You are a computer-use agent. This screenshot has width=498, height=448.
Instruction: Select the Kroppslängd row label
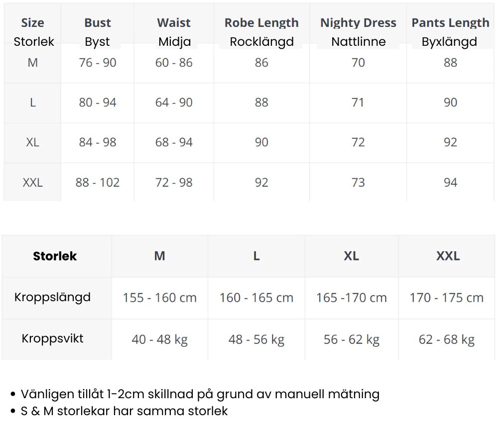(x=53, y=297)
